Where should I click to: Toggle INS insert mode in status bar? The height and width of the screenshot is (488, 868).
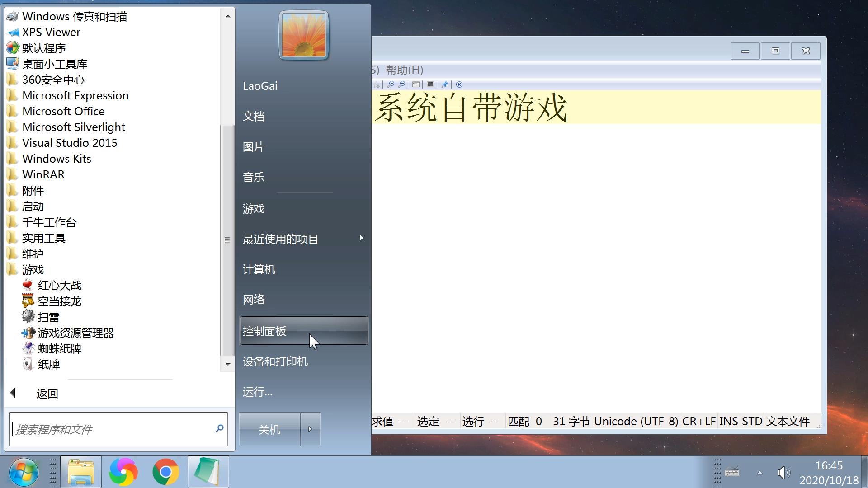pos(728,421)
